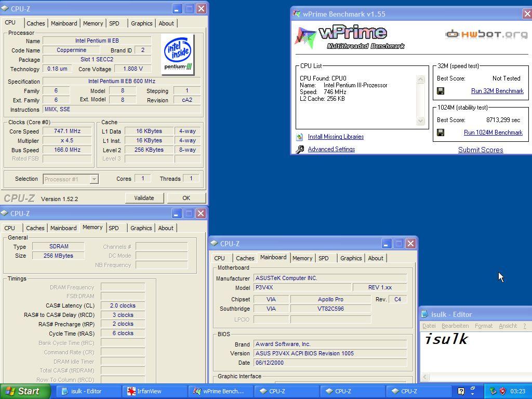This screenshot has height=399, width=532.
Task: Click the Intel Inside Pentium III logo
Action: tap(178, 54)
